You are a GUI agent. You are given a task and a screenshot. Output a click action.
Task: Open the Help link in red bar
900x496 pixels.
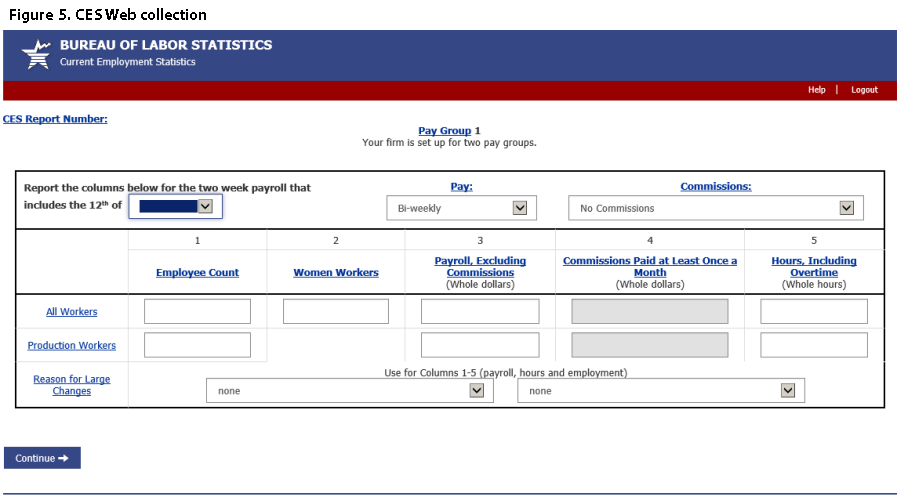click(x=816, y=90)
